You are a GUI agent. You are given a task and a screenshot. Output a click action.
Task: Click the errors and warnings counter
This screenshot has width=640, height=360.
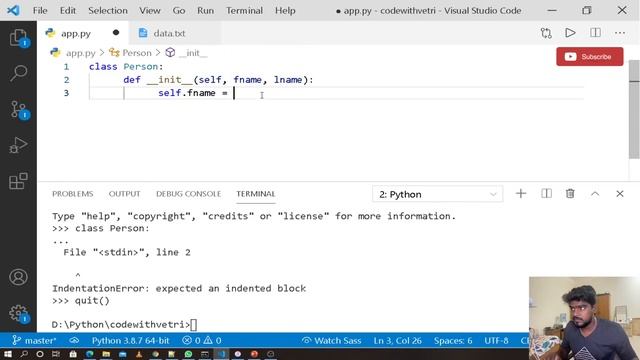(202, 340)
